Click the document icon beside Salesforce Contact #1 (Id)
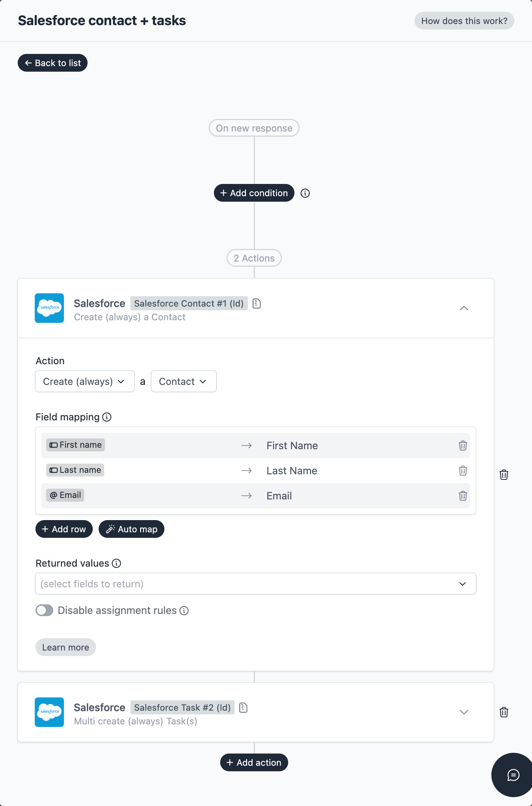 (256, 304)
